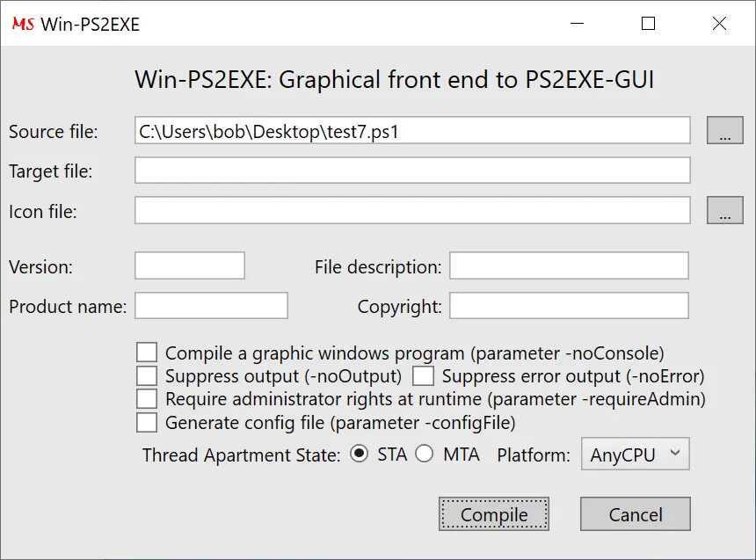Select STA thread apartment state

tap(360, 454)
